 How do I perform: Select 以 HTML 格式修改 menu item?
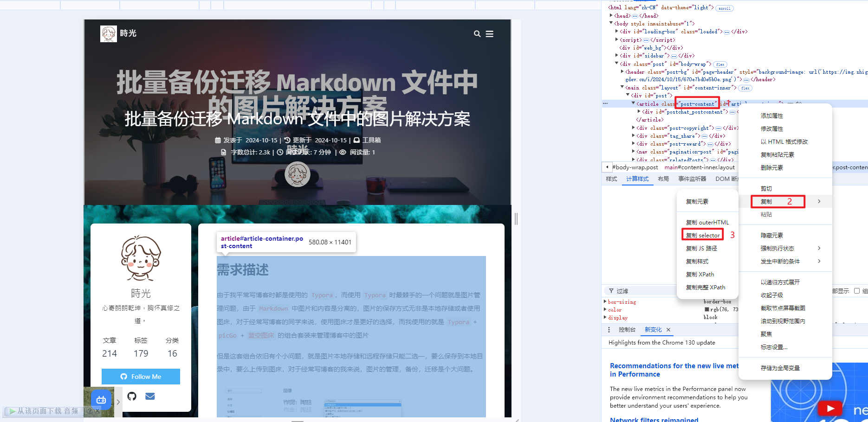pos(784,142)
